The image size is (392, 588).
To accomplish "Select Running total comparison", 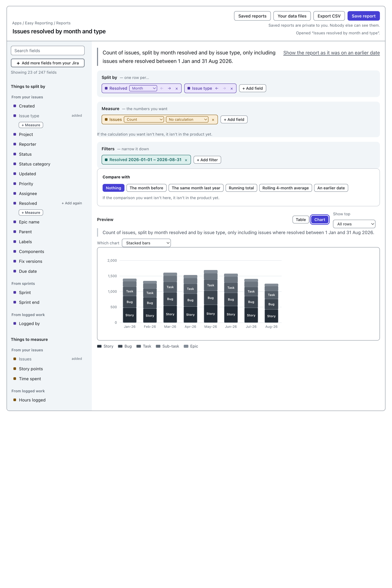I will (x=241, y=188).
